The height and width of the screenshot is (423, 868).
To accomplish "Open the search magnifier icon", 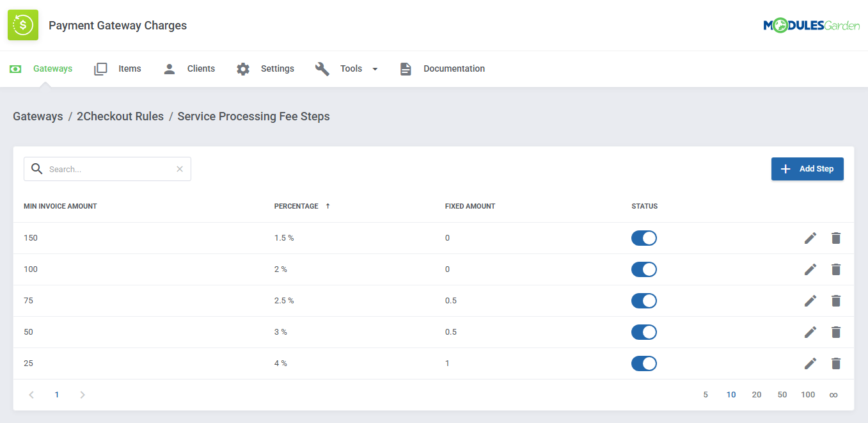I will tap(36, 168).
